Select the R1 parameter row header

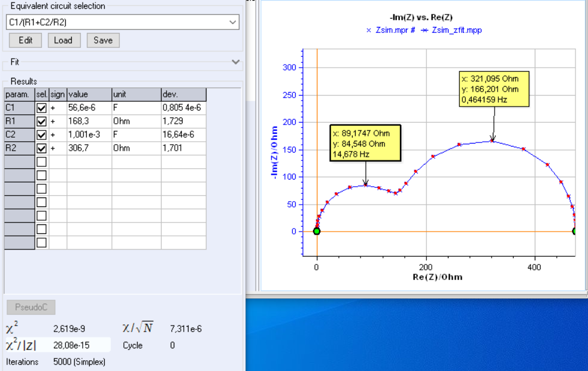pyautogui.click(x=20, y=121)
